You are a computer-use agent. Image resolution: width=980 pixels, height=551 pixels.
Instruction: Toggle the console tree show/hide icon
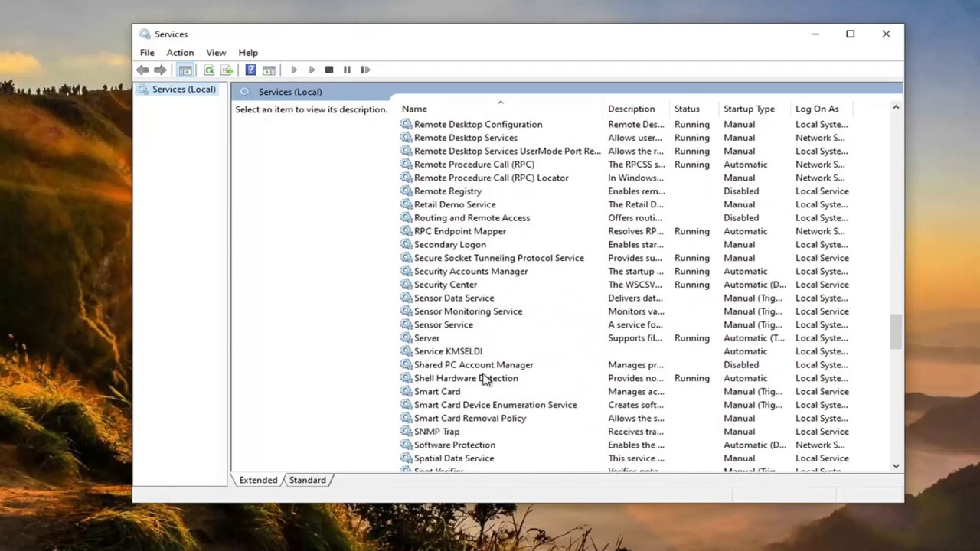pyautogui.click(x=185, y=70)
